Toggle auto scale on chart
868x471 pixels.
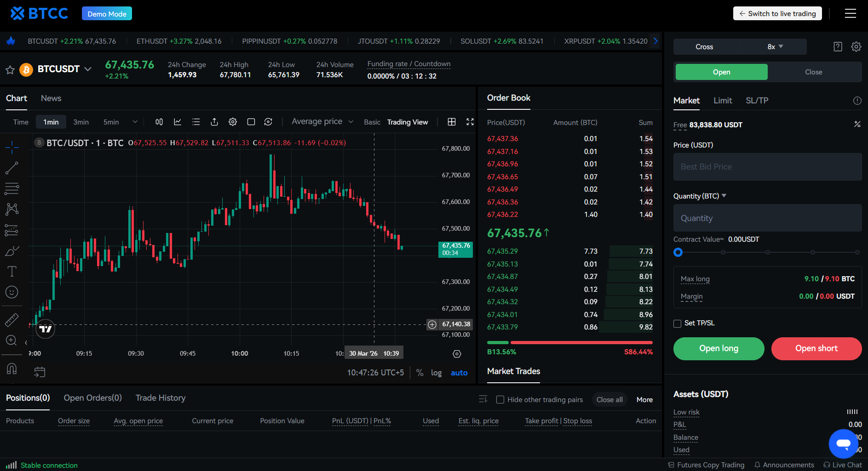pos(459,373)
